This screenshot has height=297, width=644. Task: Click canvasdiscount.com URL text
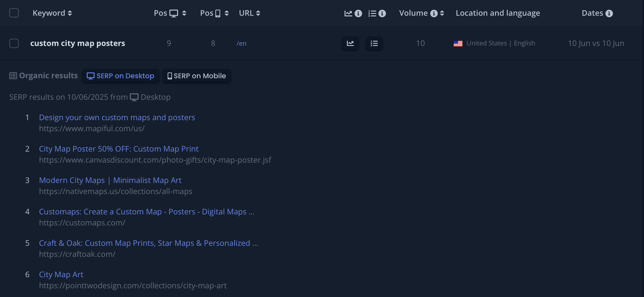155,160
